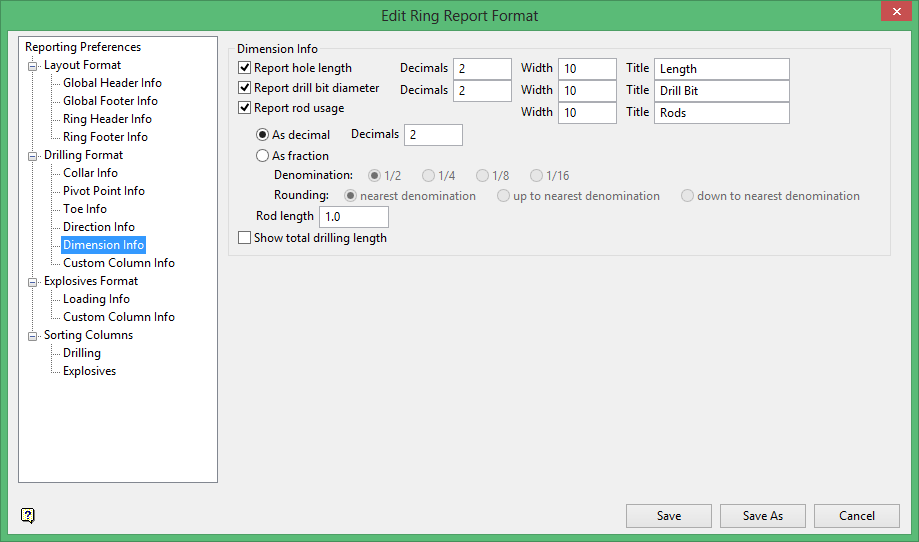This screenshot has height=542, width=919.
Task: Click the help question mark icon
Action: point(28,516)
